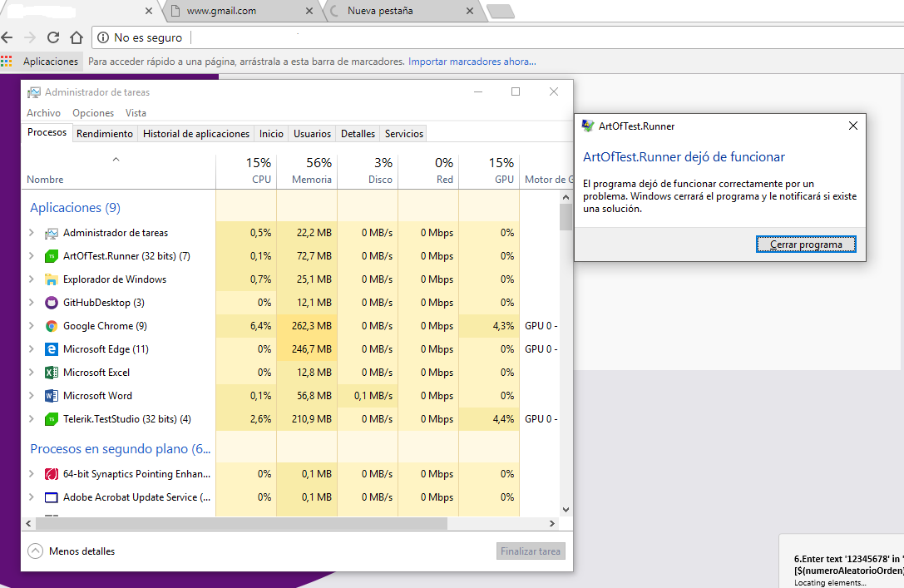This screenshot has width=904, height=588.
Task: Click the Google Chrome icon in process list
Action: (52, 326)
